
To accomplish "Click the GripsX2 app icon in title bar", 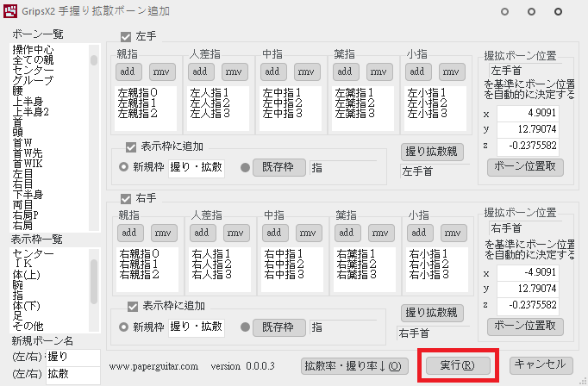I will (10, 11).
